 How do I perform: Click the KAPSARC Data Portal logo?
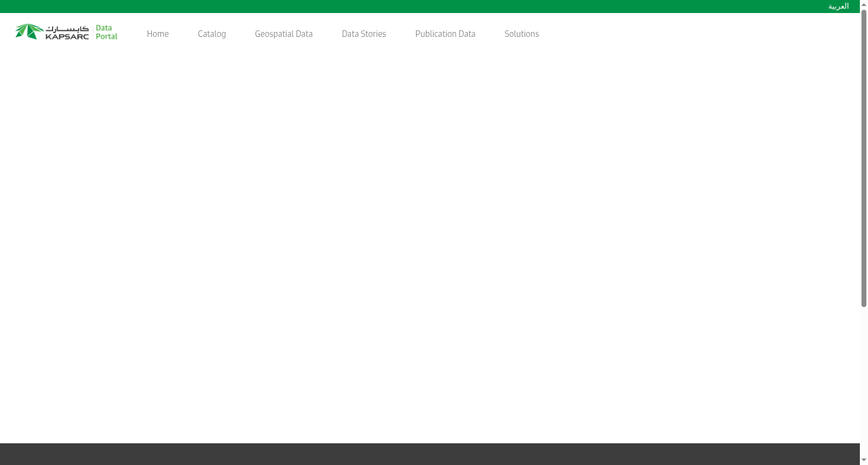pos(66,31)
